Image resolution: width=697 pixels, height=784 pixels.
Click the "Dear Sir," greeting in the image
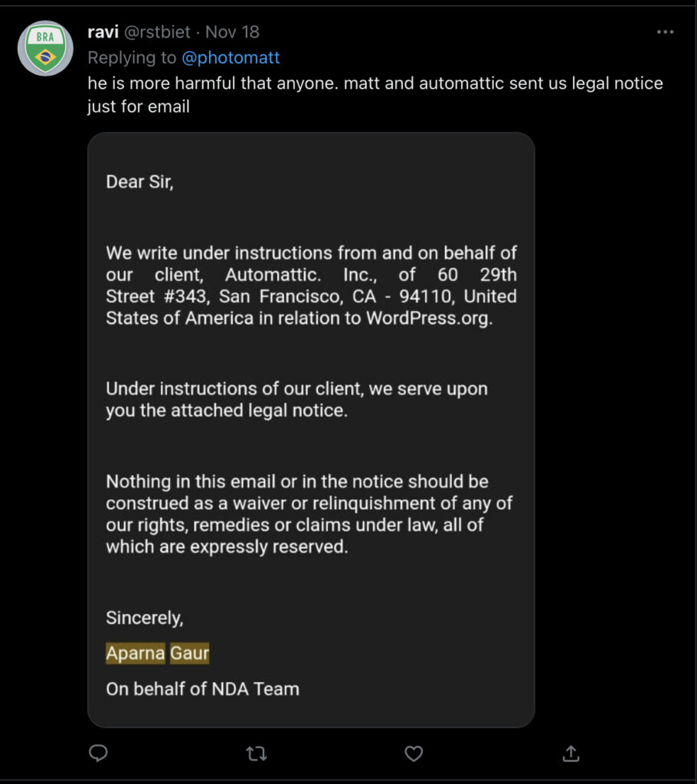pos(139,182)
